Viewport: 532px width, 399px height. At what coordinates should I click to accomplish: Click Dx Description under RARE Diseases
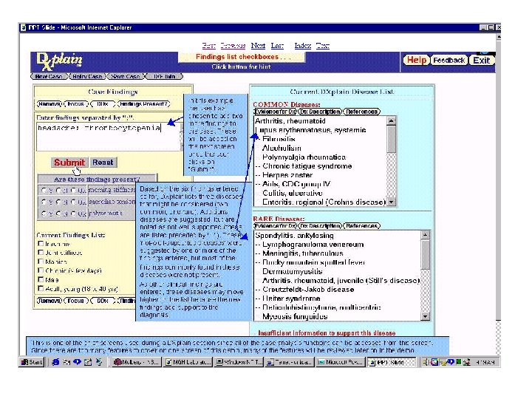[x=320, y=225]
